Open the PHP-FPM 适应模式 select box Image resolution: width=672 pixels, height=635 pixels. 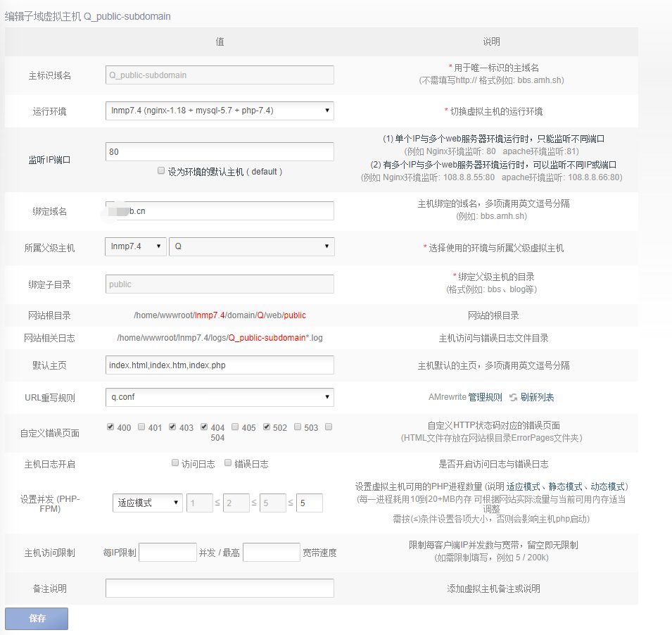coord(147,503)
